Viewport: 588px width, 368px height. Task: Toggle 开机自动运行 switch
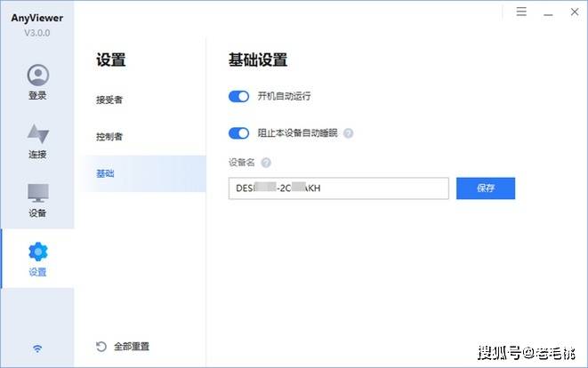pyautogui.click(x=239, y=96)
